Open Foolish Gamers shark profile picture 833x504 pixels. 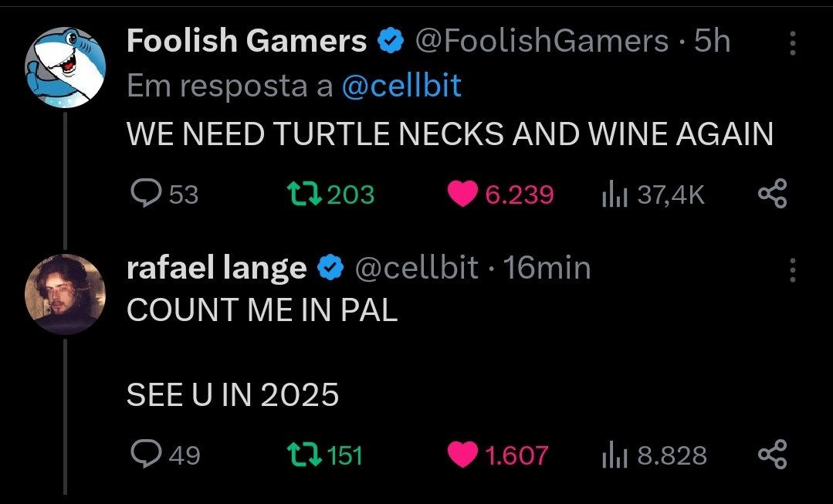pyautogui.click(x=65, y=68)
